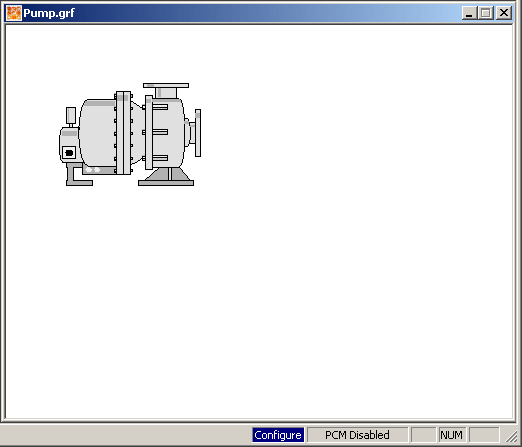Image resolution: width=522 pixels, height=447 pixels.
Task: Click the double-flange coupling between motor and pump
Action: (123, 133)
